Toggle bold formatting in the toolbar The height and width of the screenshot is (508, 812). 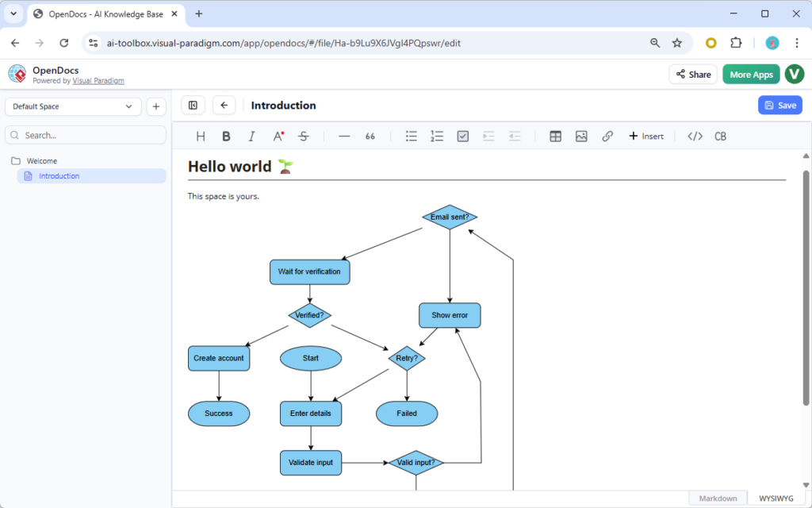(226, 136)
